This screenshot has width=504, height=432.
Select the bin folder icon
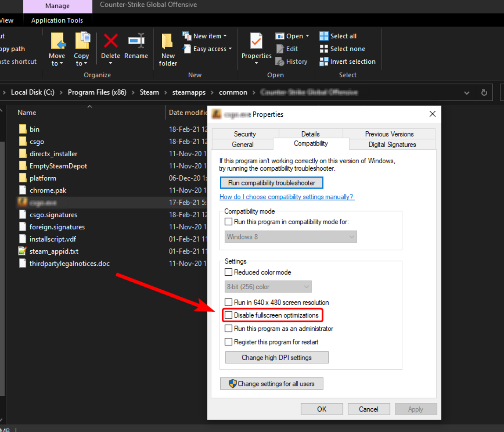pos(23,129)
